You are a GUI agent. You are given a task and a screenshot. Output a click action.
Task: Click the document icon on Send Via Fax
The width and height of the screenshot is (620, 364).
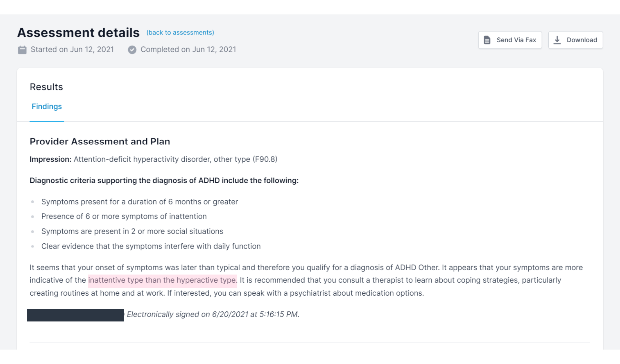pos(487,40)
